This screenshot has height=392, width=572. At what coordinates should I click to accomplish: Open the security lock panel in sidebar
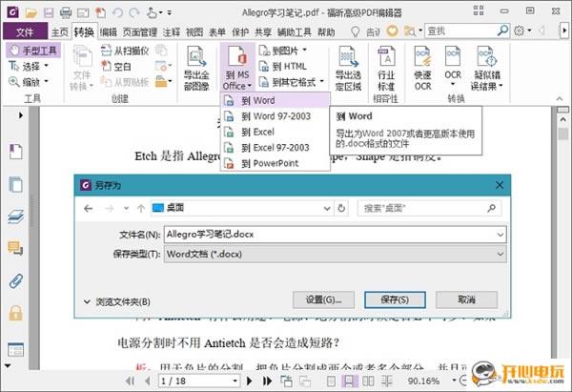click(15, 313)
